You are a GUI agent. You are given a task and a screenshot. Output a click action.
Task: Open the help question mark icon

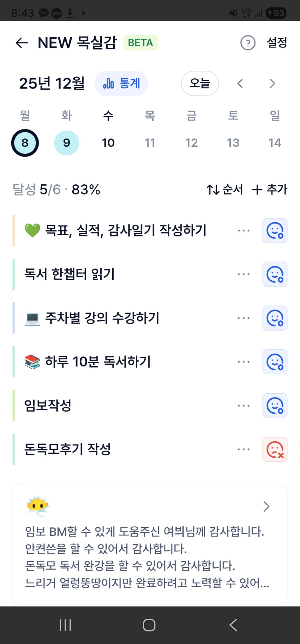pos(248,43)
